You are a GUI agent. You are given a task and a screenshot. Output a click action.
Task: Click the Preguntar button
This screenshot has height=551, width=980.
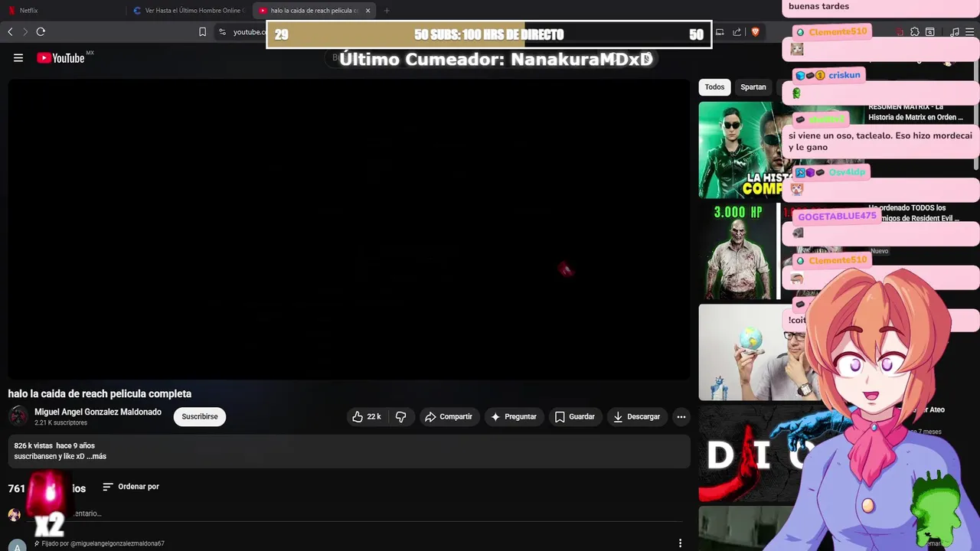(514, 416)
